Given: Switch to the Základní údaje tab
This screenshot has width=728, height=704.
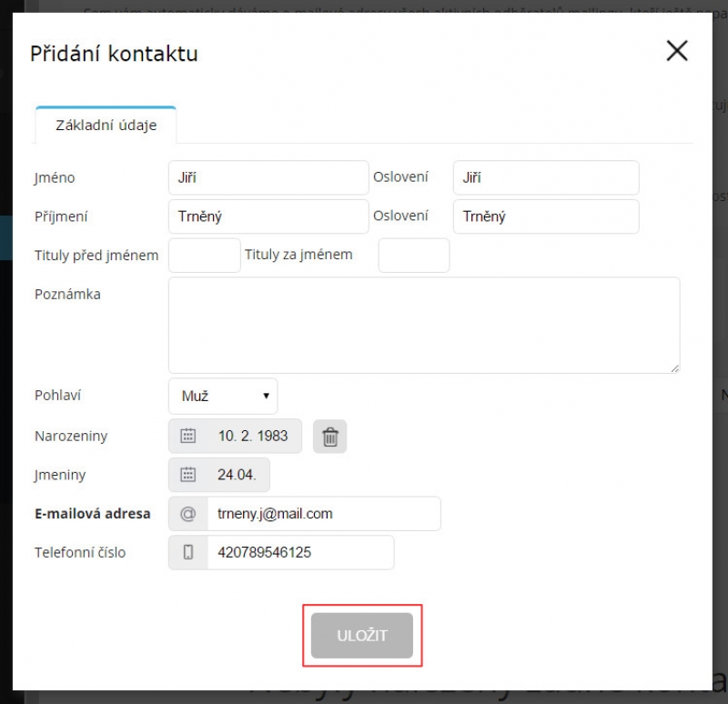Looking at the screenshot, I should click(106, 125).
